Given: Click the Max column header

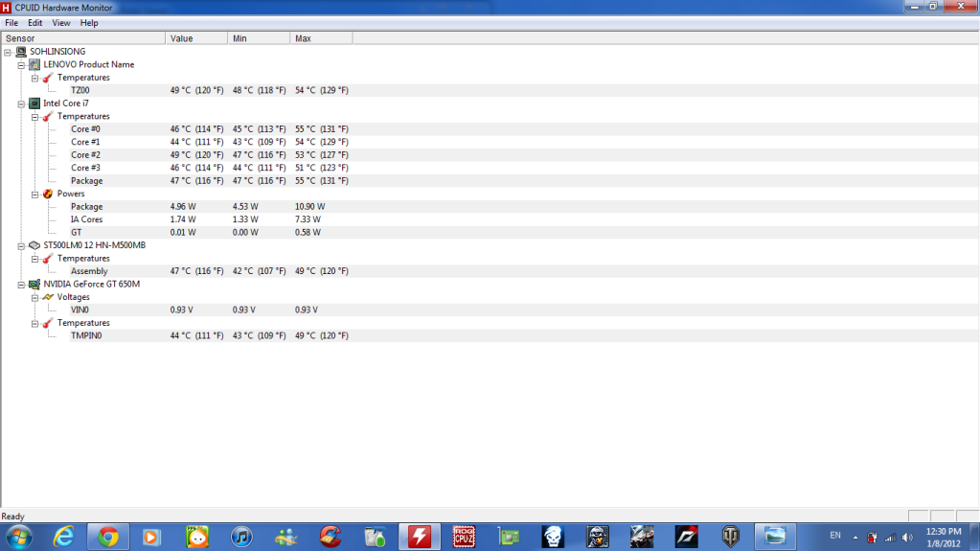Looking at the screenshot, I should coord(320,38).
